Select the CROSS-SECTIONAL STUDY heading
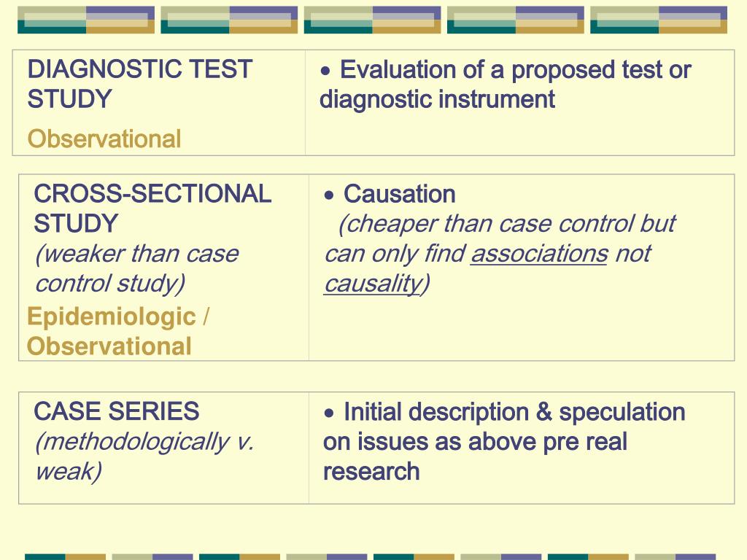 152,208
